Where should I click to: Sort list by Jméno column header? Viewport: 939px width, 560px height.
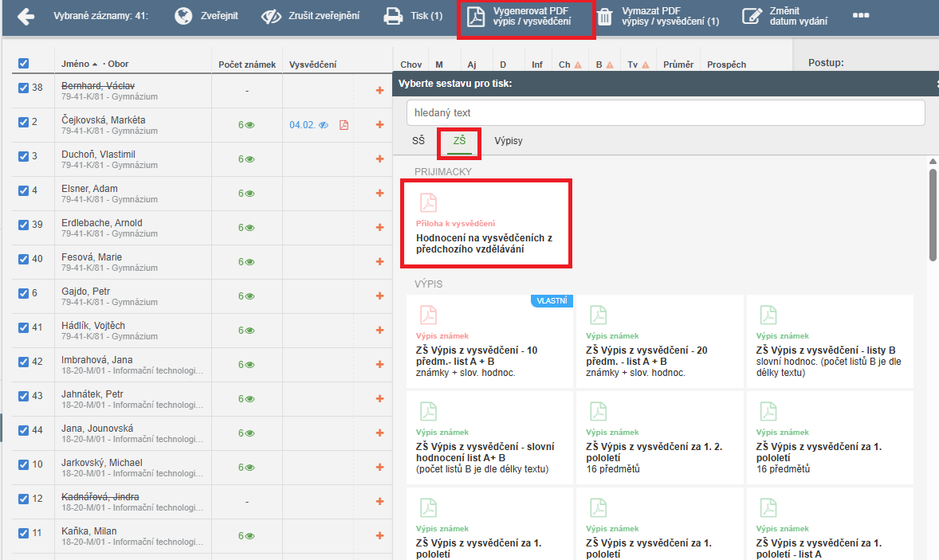click(76, 64)
